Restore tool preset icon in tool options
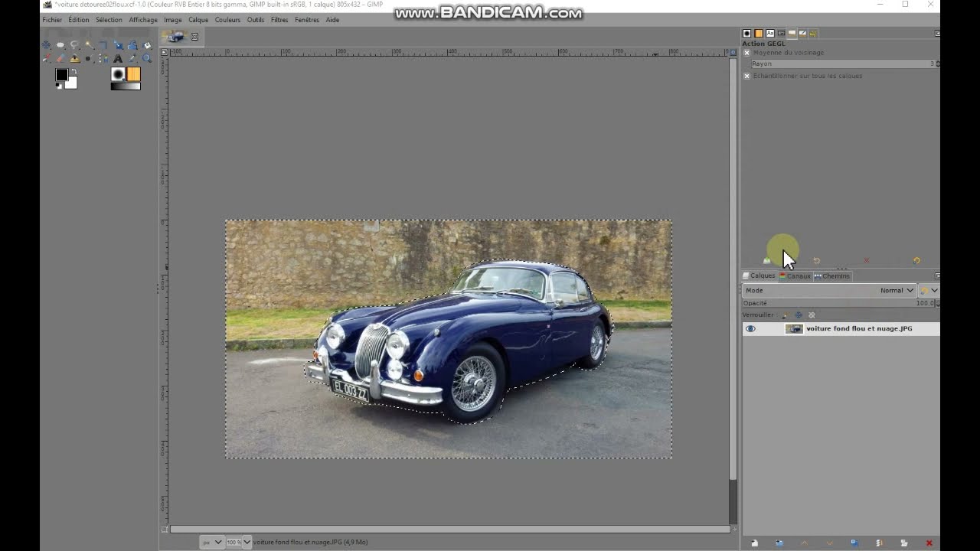This screenshot has height=551, width=980. coord(817,260)
